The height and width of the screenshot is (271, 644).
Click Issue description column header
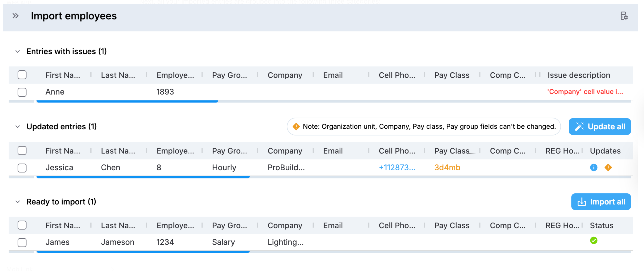click(x=578, y=75)
